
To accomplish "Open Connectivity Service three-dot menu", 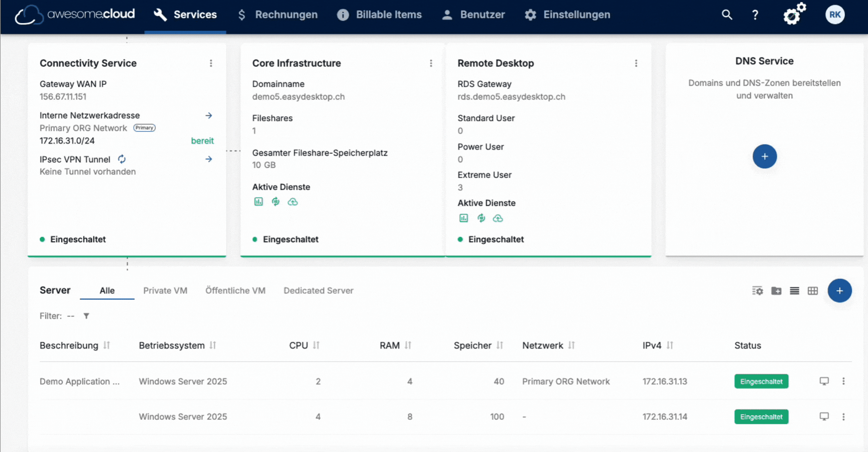I will 211,63.
